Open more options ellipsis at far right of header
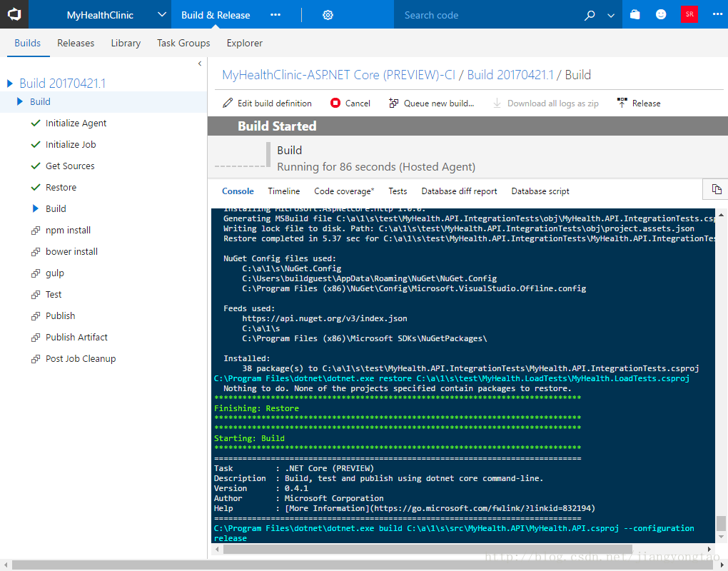 [x=717, y=14]
